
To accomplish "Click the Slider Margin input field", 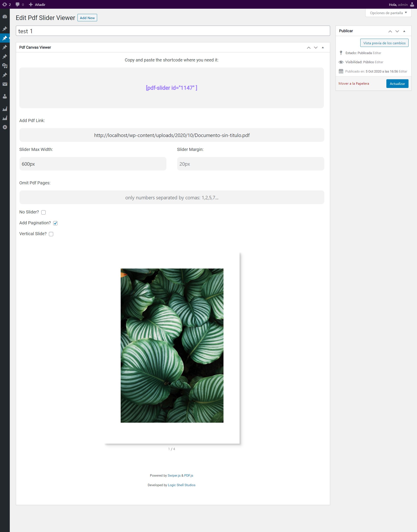I will (250, 164).
